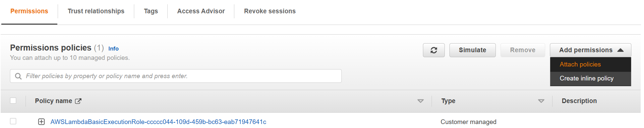Open the Access Advisor tab
Screen dimensions: 644x128
coord(201,11)
